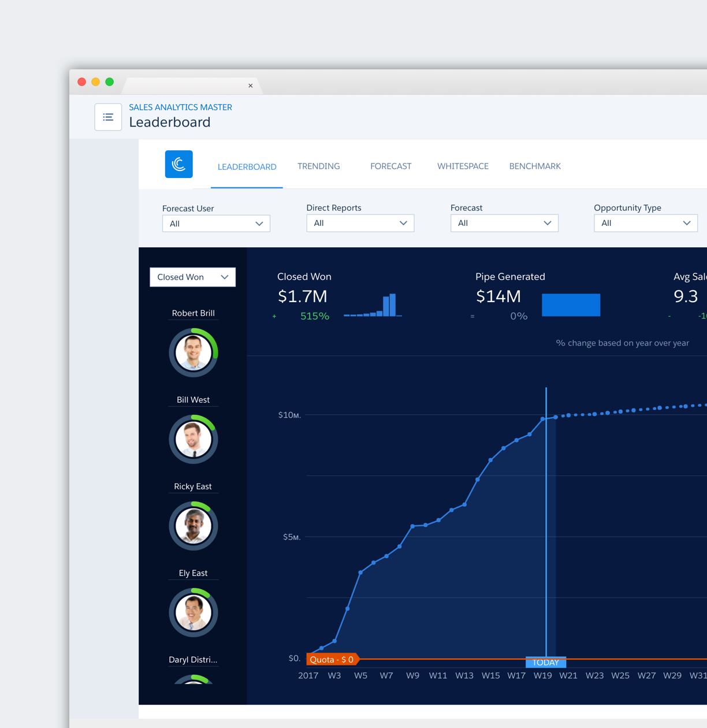Open the Closed Won metric selector
This screenshot has height=728, width=707.
(x=192, y=277)
